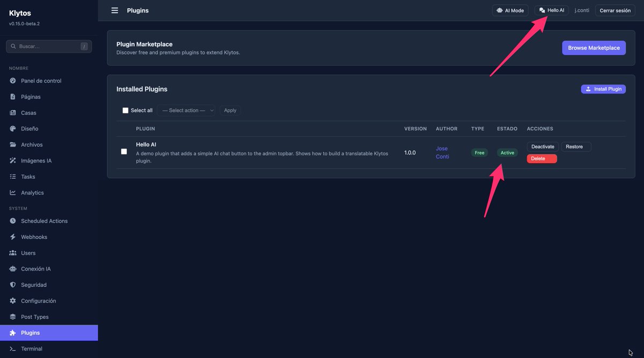Focus the Buscar search field
644x358 pixels.
coord(49,47)
